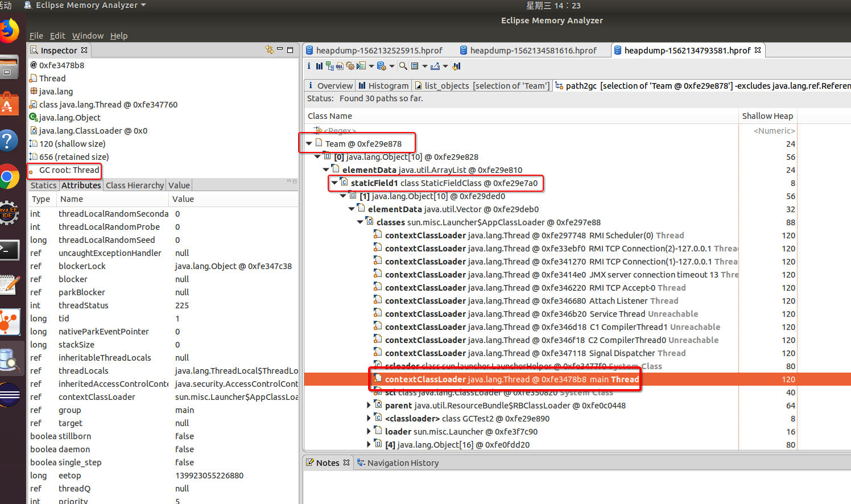Maximize the Inspector view

[290, 50]
